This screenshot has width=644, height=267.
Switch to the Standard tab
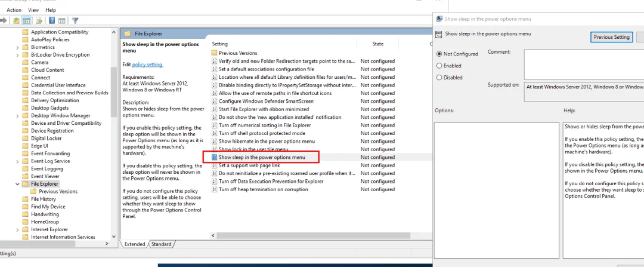point(162,244)
